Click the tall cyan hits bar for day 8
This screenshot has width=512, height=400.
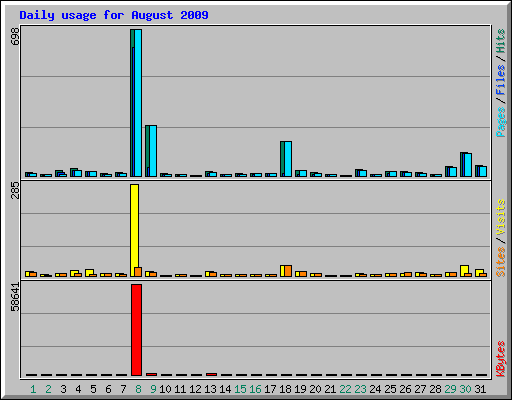point(138,103)
